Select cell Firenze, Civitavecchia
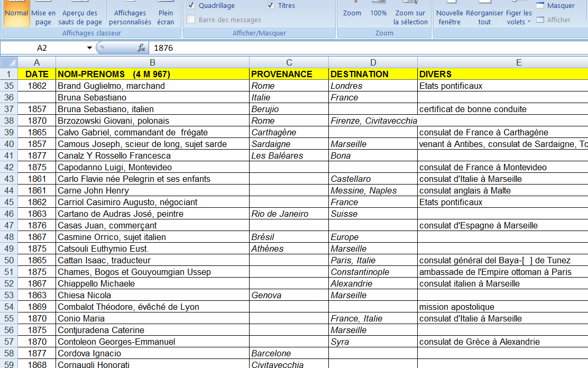The height and width of the screenshot is (368, 588). [x=373, y=121]
